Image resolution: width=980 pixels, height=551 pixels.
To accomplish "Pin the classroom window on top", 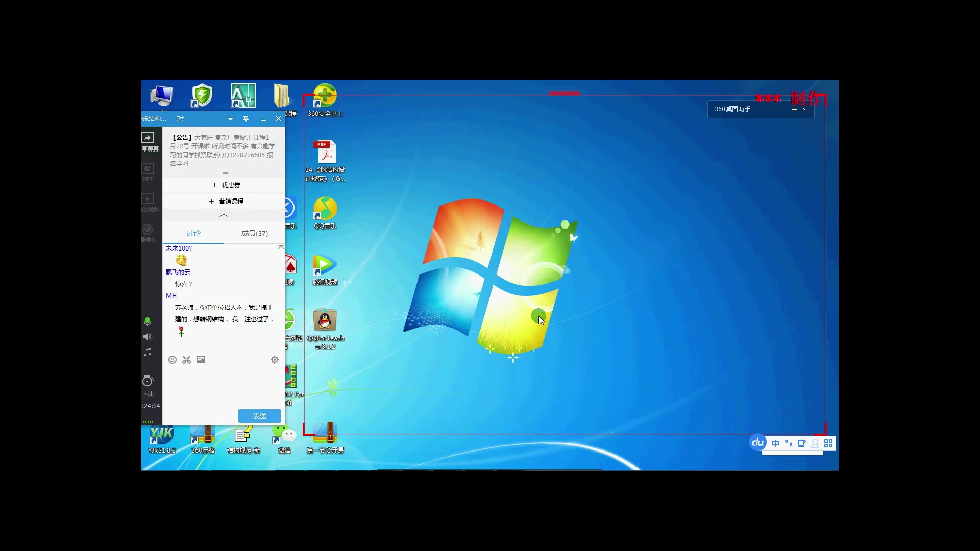I will pyautogui.click(x=246, y=119).
